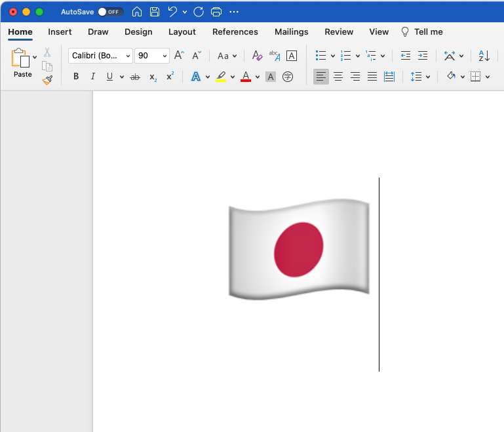This screenshot has height=432, width=504.
Task: Apply yellow text highlight color
Action: point(221,77)
